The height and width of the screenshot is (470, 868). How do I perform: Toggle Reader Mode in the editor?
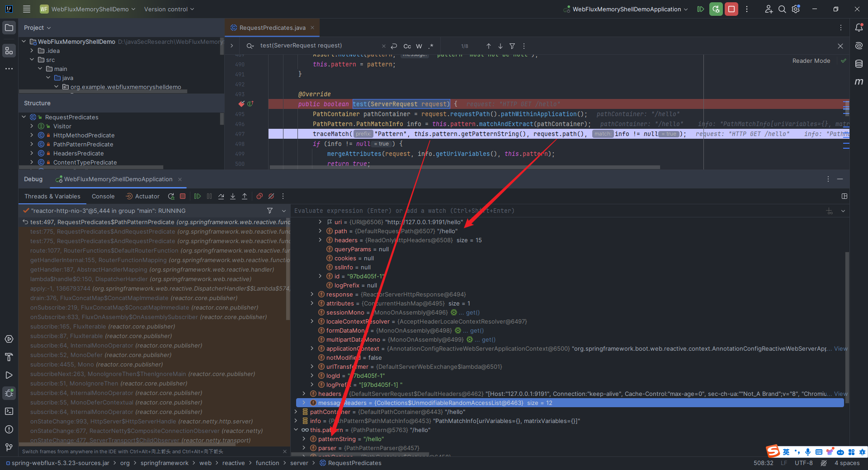point(811,61)
